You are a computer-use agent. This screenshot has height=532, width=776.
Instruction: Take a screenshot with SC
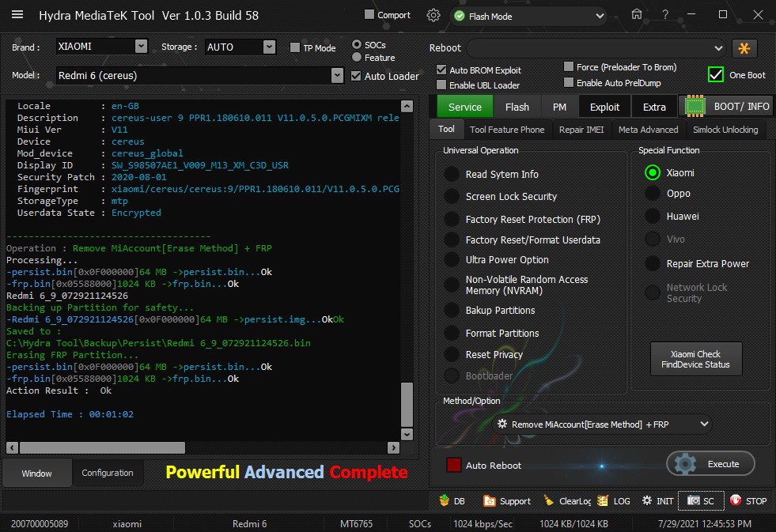(x=701, y=501)
